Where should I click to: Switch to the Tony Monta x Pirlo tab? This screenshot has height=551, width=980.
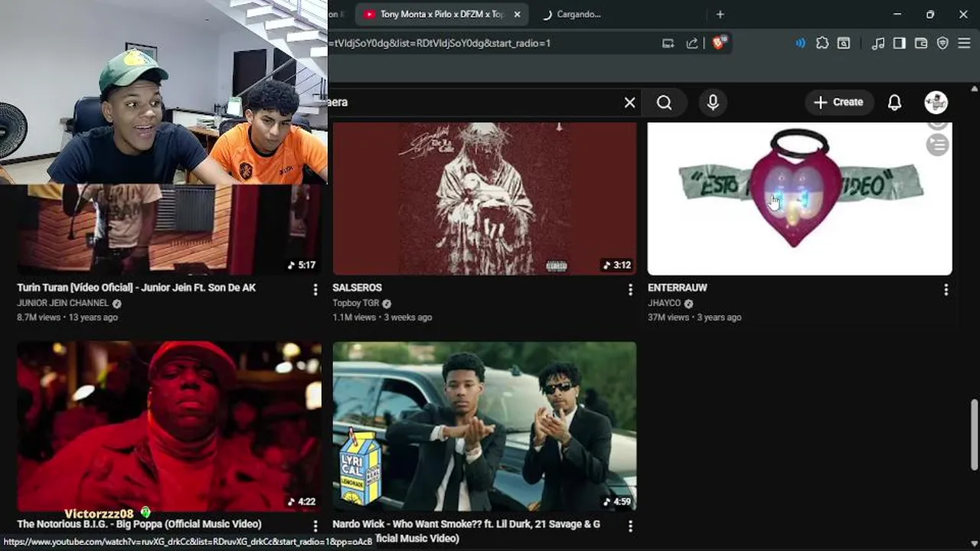point(443,15)
